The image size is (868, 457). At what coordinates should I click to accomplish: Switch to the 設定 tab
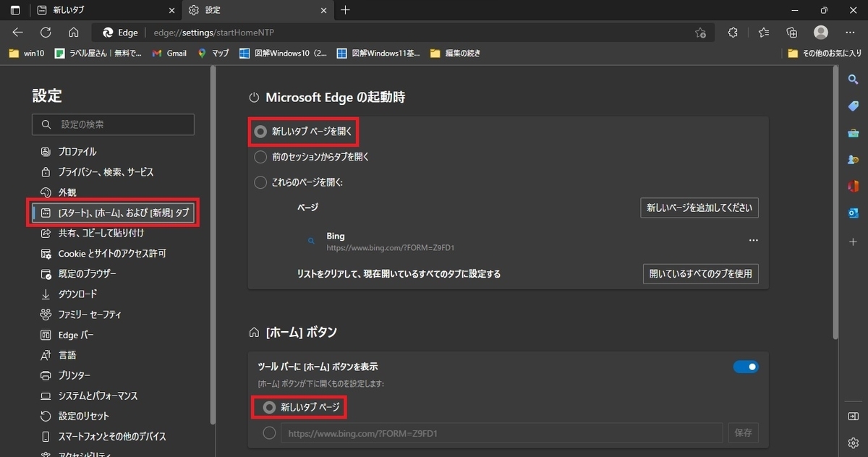point(257,10)
